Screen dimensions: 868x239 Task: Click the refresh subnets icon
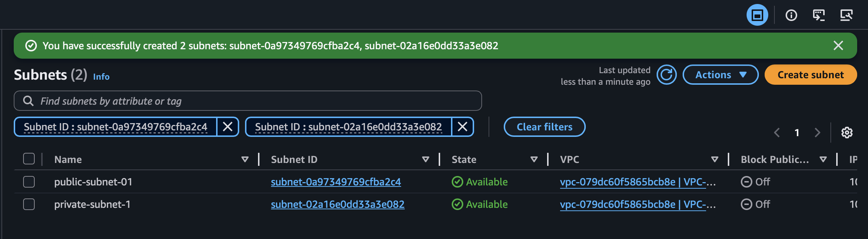(666, 75)
